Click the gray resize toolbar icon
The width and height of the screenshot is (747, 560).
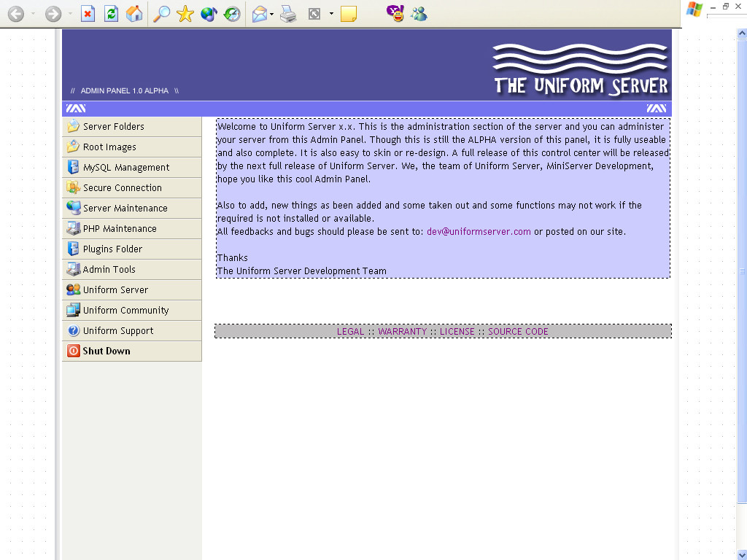314,15
